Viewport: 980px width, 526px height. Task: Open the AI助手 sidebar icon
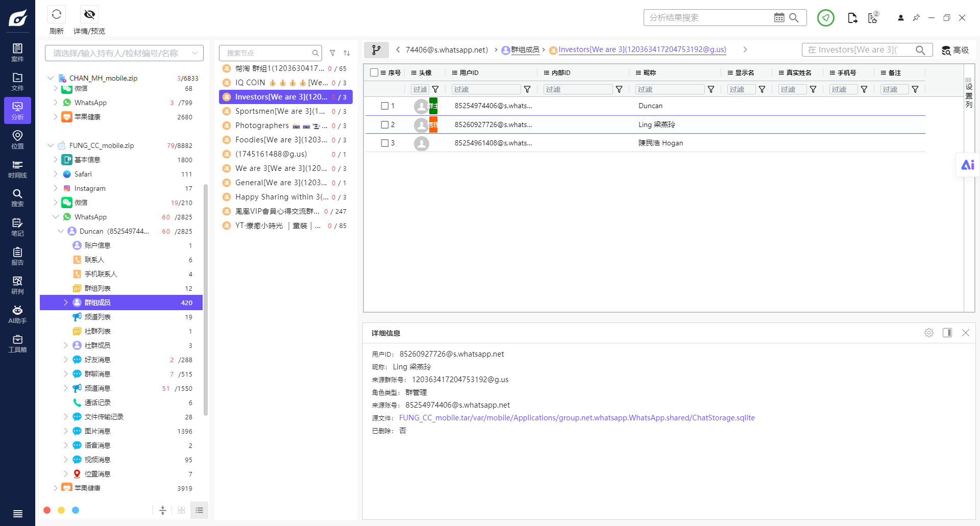[x=17, y=314]
